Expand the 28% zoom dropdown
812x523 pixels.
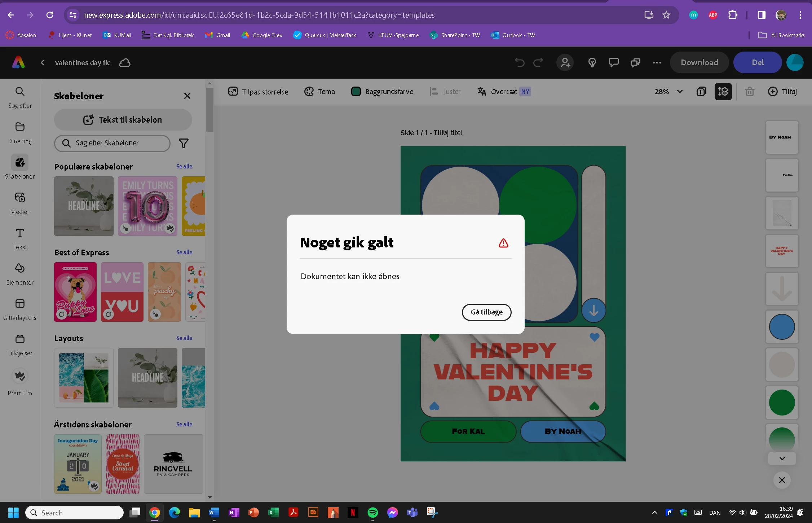click(680, 92)
